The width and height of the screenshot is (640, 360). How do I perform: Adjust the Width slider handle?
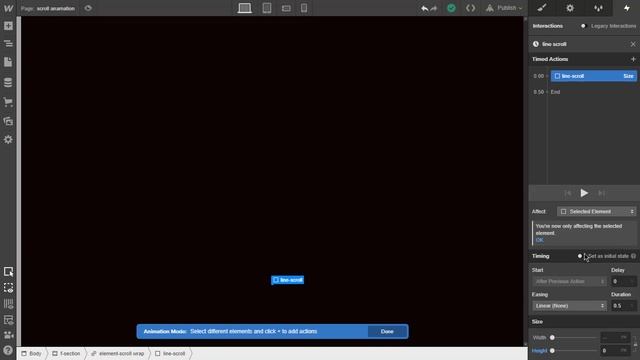click(552, 338)
